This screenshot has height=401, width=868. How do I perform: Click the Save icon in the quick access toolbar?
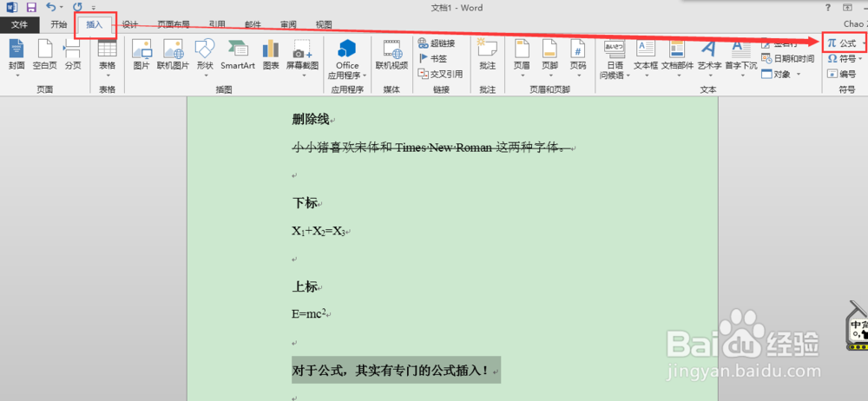click(x=31, y=7)
